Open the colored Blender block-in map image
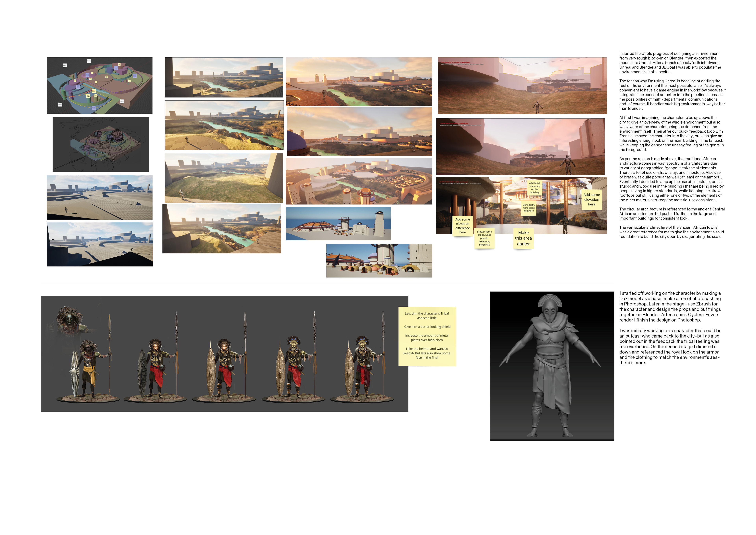This screenshot has width=756, height=535. tap(99, 85)
